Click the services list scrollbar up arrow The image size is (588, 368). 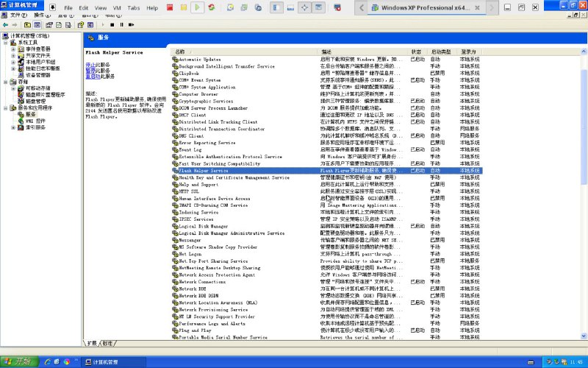click(584, 52)
